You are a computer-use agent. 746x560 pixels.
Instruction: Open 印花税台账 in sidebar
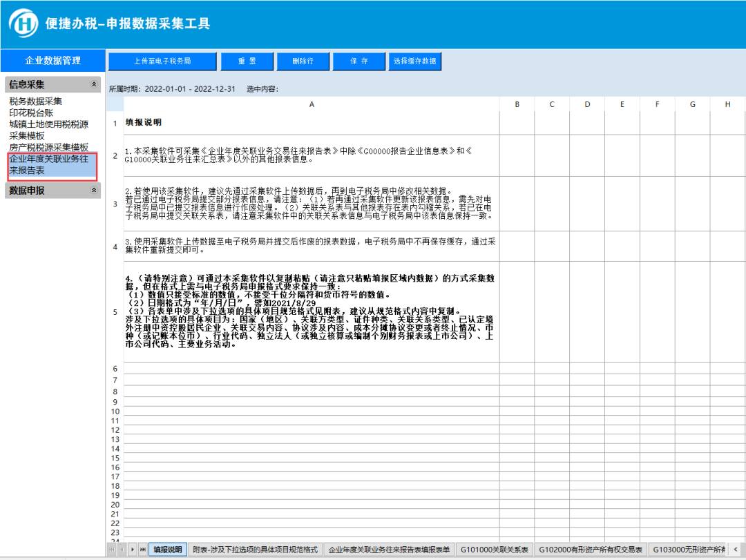coord(31,113)
